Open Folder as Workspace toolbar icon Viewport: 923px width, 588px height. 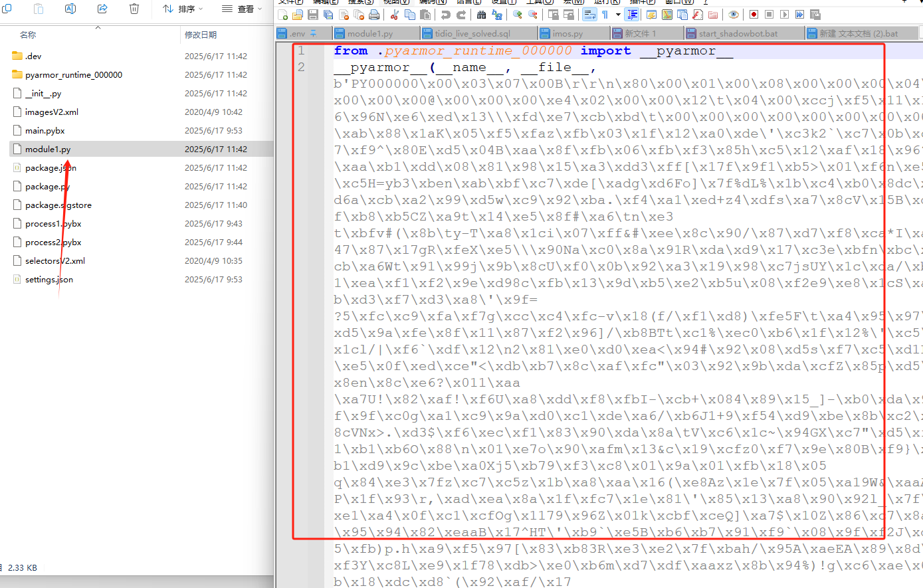(713, 15)
